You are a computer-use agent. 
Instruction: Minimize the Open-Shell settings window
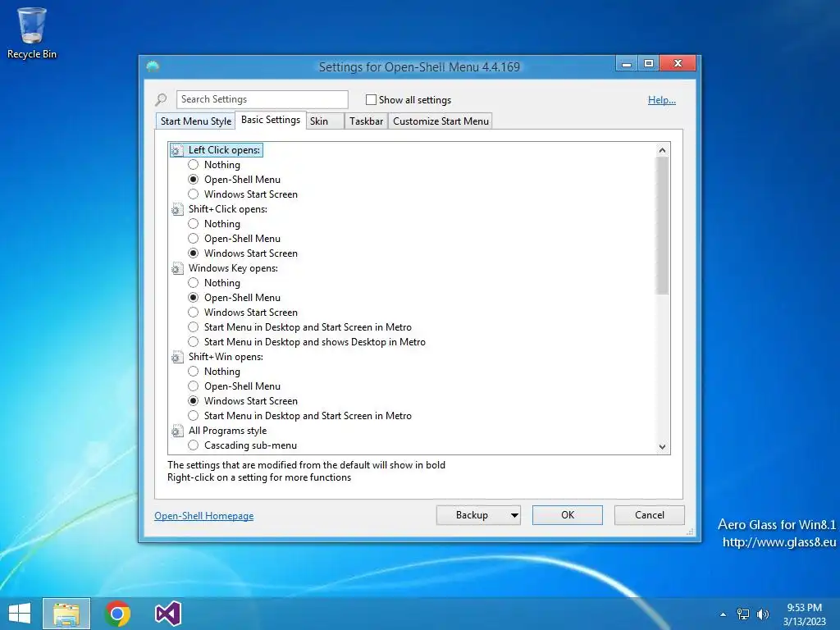click(x=626, y=64)
